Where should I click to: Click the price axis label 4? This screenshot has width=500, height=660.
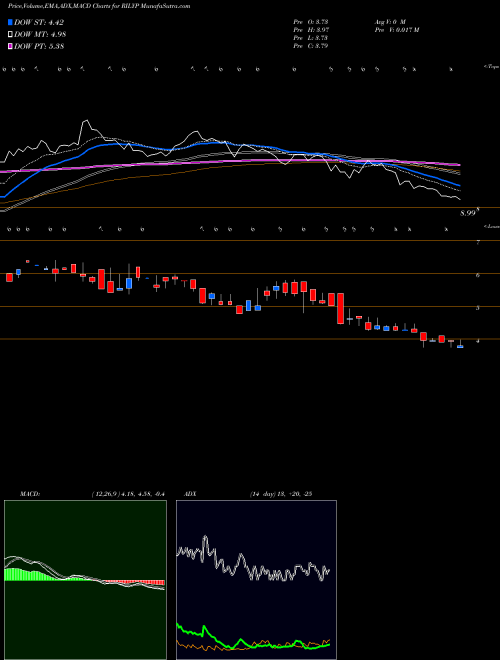pyautogui.click(x=478, y=341)
